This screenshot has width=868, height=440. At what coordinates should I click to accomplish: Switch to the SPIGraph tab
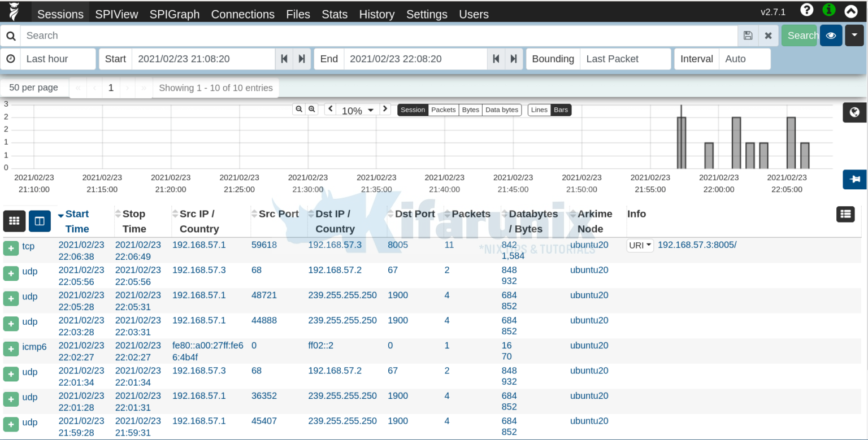[x=174, y=14]
